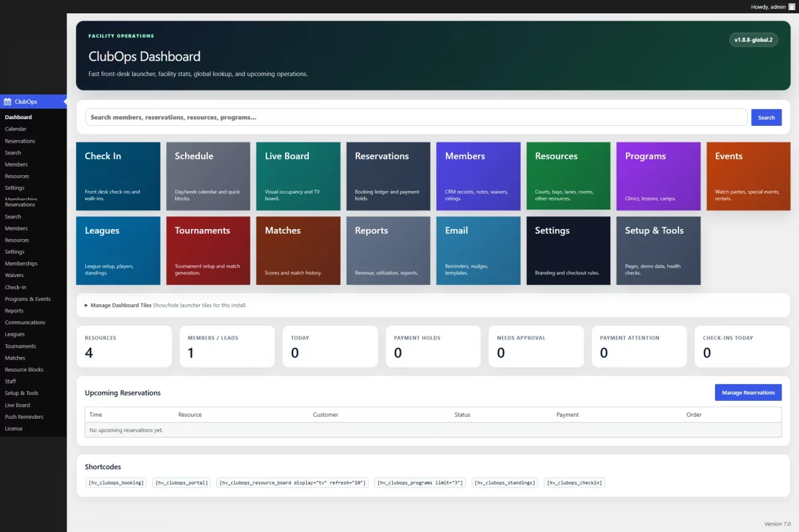Open the Matches launcher tile
Viewport: 799px width, 532px height.
pos(298,251)
